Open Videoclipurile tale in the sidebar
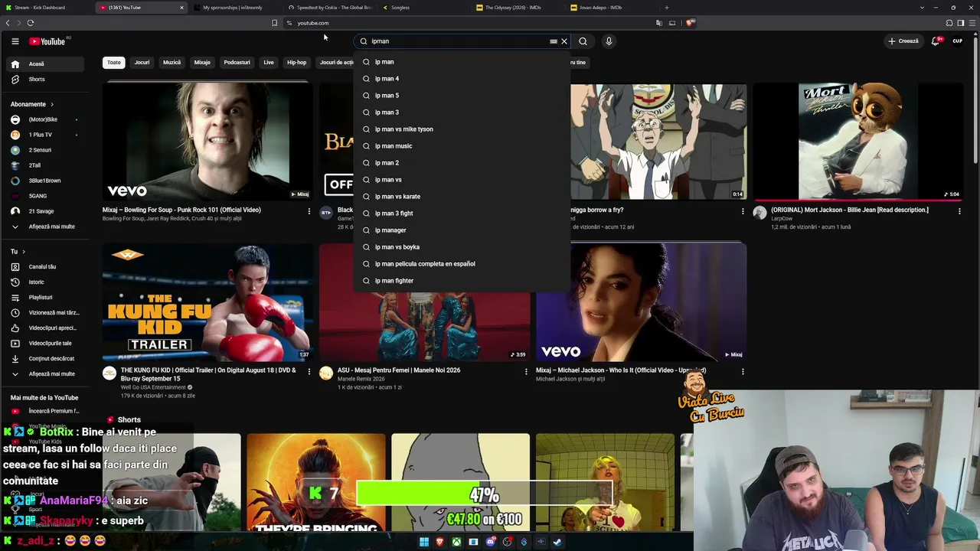 [x=46, y=344]
